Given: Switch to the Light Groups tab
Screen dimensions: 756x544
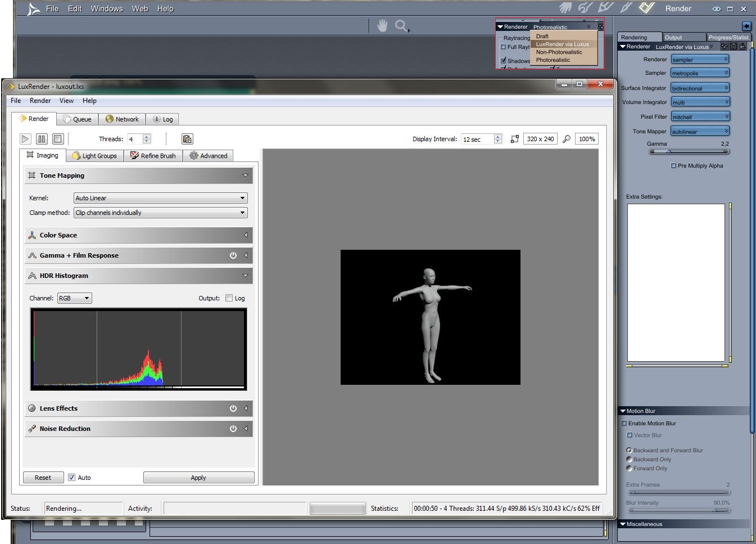Looking at the screenshot, I should tap(94, 156).
